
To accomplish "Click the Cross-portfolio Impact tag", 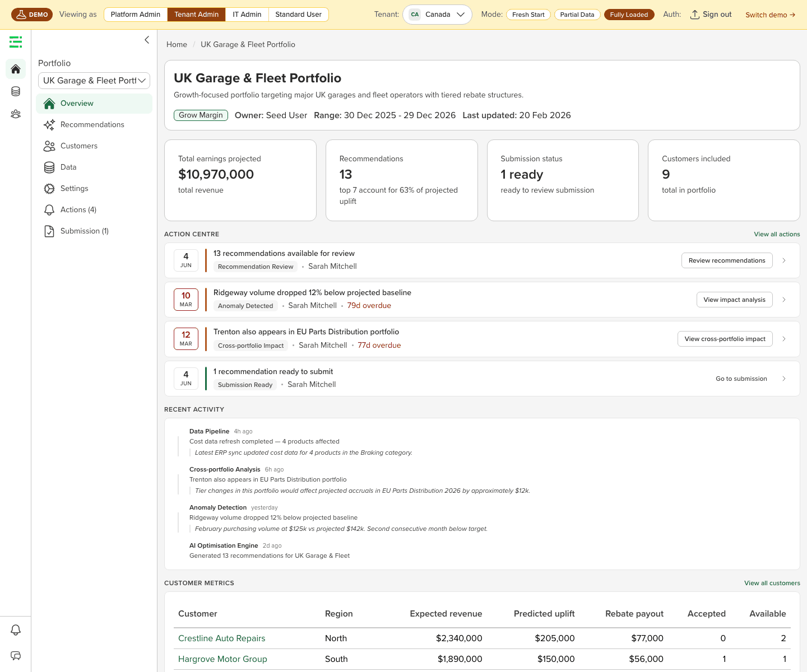I will pyautogui.click(x=251, y=346).
